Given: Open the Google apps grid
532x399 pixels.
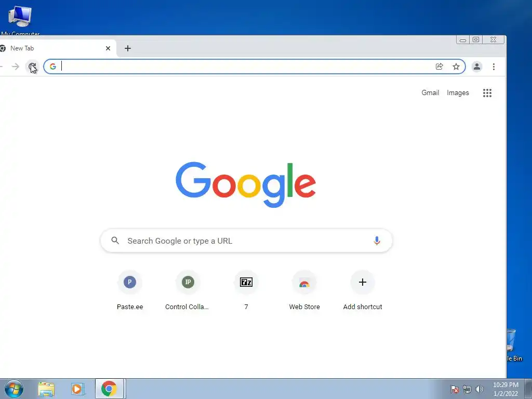Looking at the screenshot, I should click(487, 93).
